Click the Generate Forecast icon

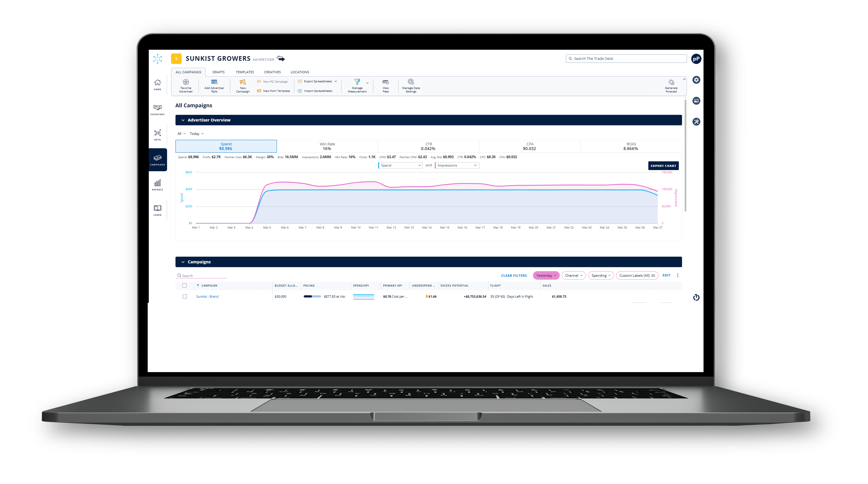tap(671, 82)
